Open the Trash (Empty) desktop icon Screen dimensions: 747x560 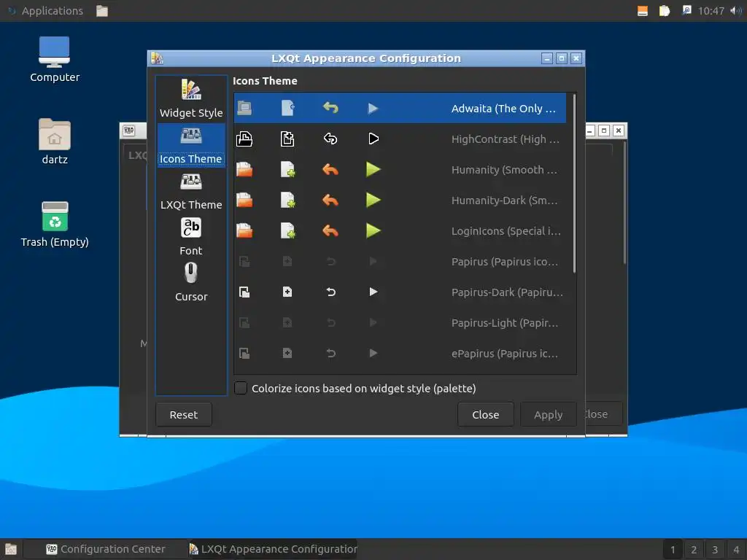point(55,216)
